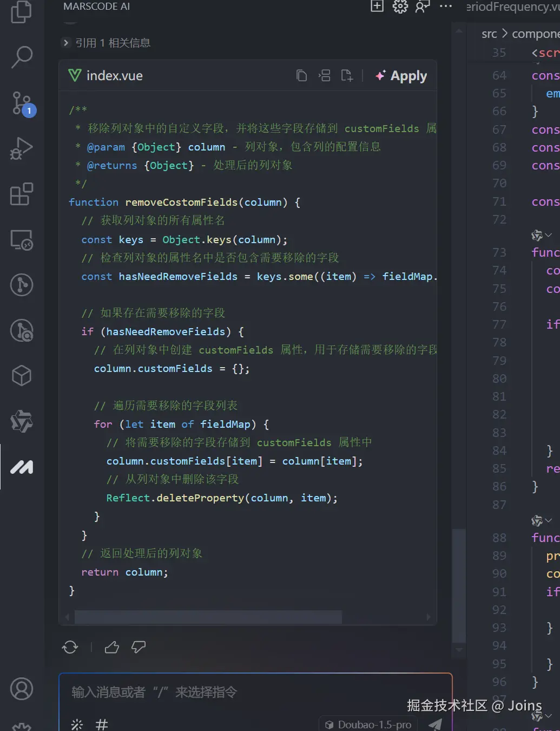Click the for let item of fieldMap line
The width and height of the screenshot is (560, 731).
181,425
